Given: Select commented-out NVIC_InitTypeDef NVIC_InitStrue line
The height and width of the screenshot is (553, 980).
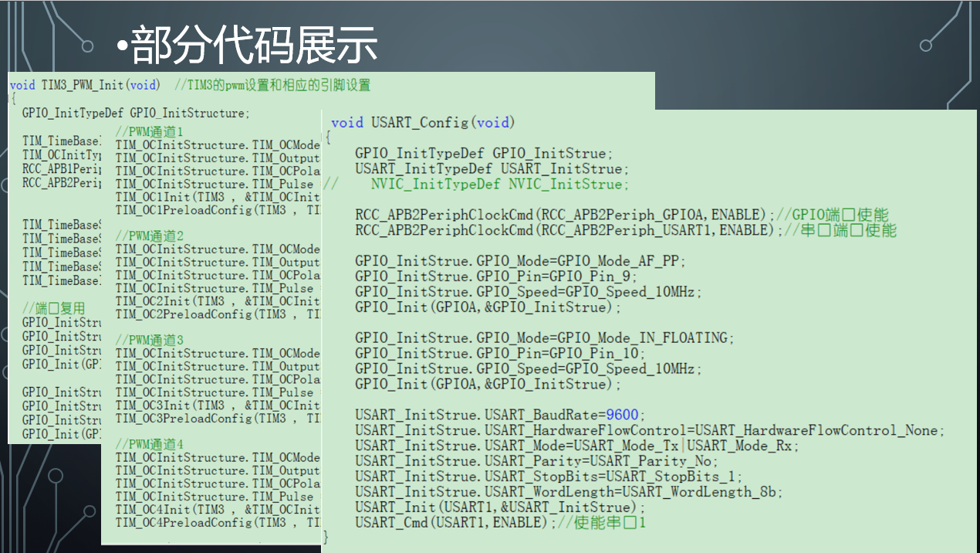Looking at the screenshot, I should pyautogui.click(x=476, y=184).
